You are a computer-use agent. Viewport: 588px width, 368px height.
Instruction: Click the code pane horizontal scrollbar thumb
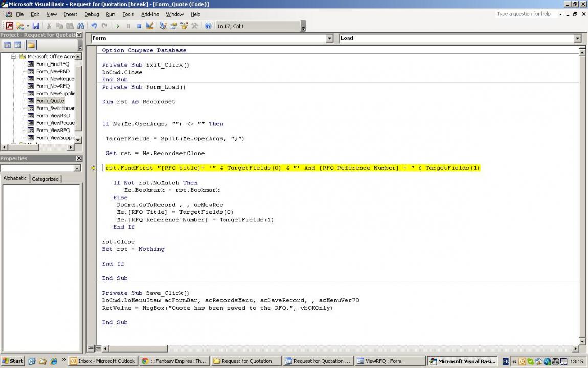(138, 349)
